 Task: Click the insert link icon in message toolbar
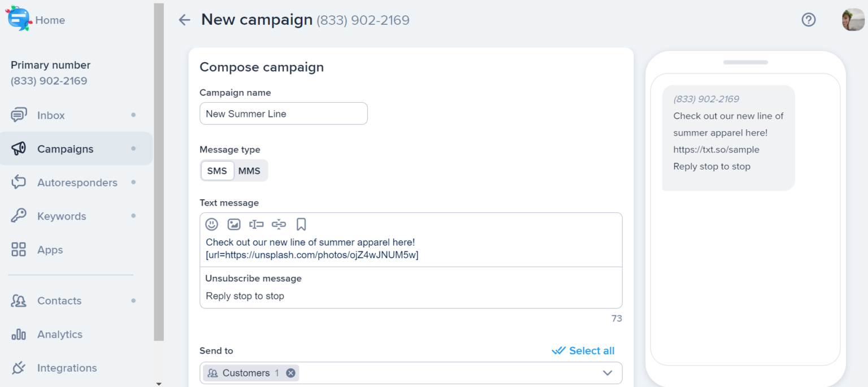coord(279,224)
